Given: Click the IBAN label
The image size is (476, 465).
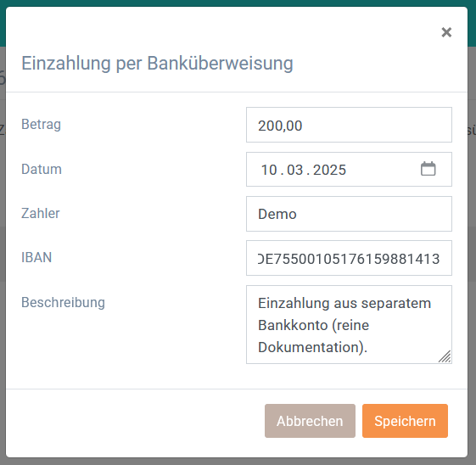Looking at the screenshot, I should pos(36,258).
